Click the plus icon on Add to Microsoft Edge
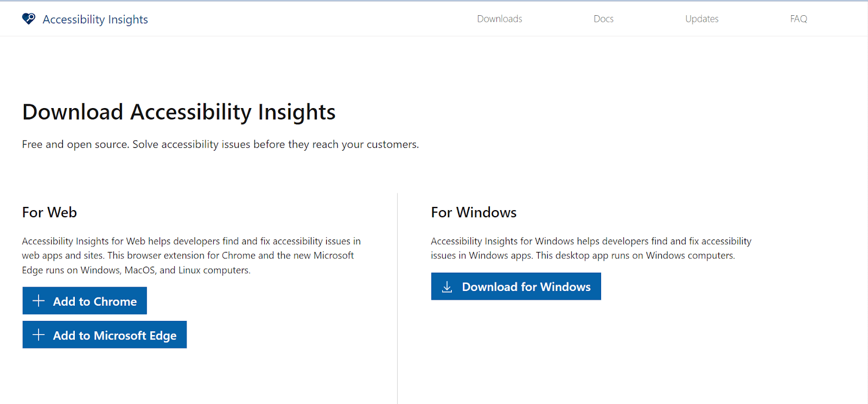The image size is (868, 404). [x=39, y=335]
